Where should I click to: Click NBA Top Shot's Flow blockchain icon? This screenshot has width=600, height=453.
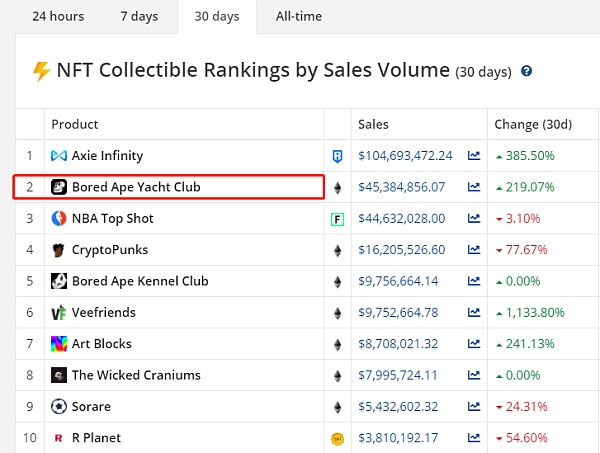(x=337, y=219)
